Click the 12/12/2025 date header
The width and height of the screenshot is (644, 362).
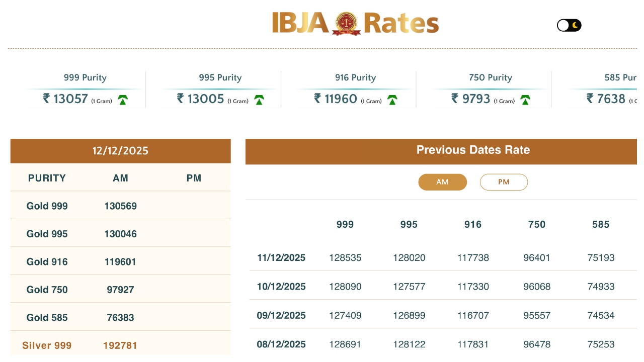click(x=120, y=151)
